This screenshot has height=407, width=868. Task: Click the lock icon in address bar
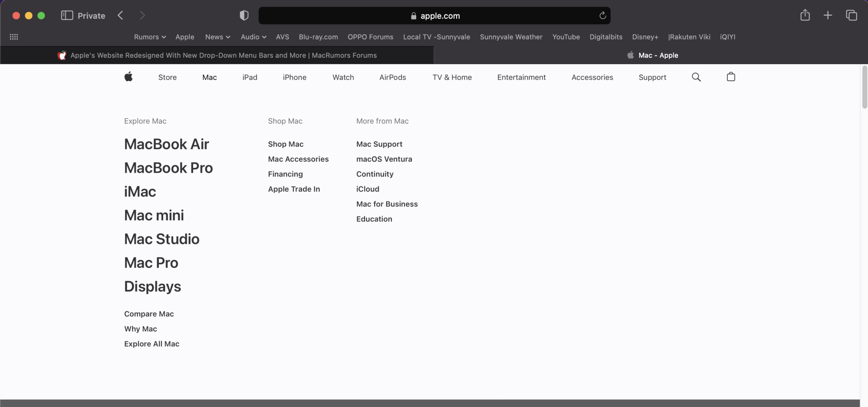pos(414,16)
